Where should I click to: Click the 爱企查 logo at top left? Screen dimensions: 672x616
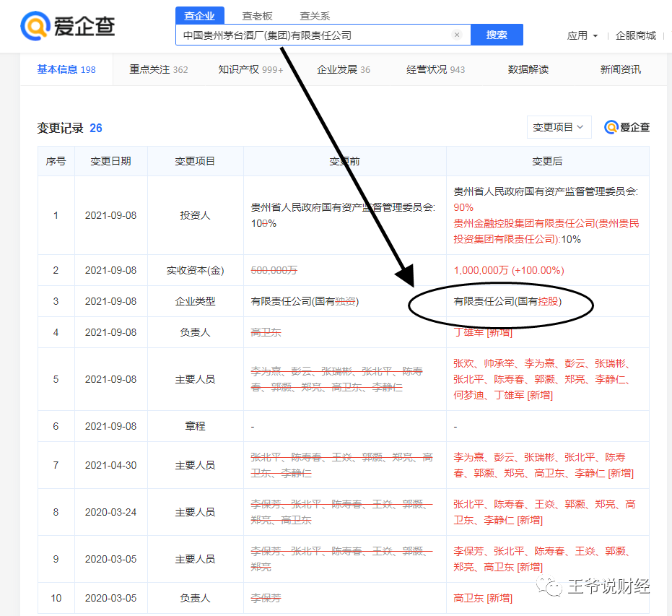(x=68, y=26)
